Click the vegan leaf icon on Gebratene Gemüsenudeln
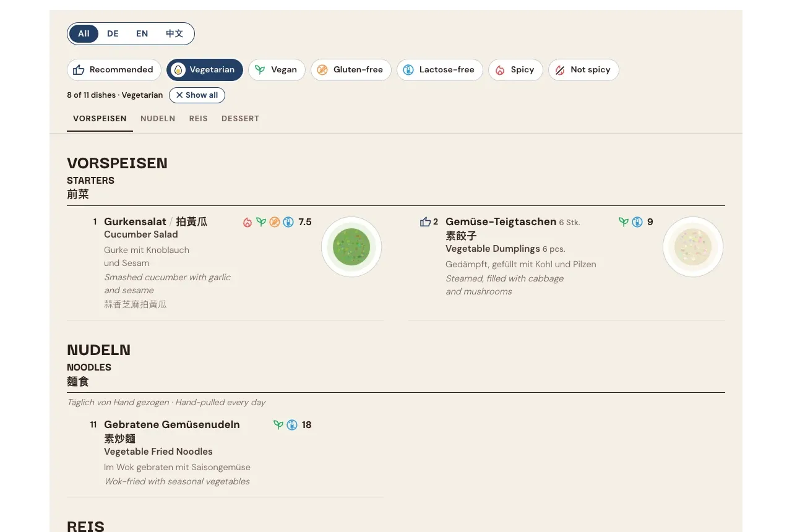This screenshot has width=792, height=532. click(278, 425)
